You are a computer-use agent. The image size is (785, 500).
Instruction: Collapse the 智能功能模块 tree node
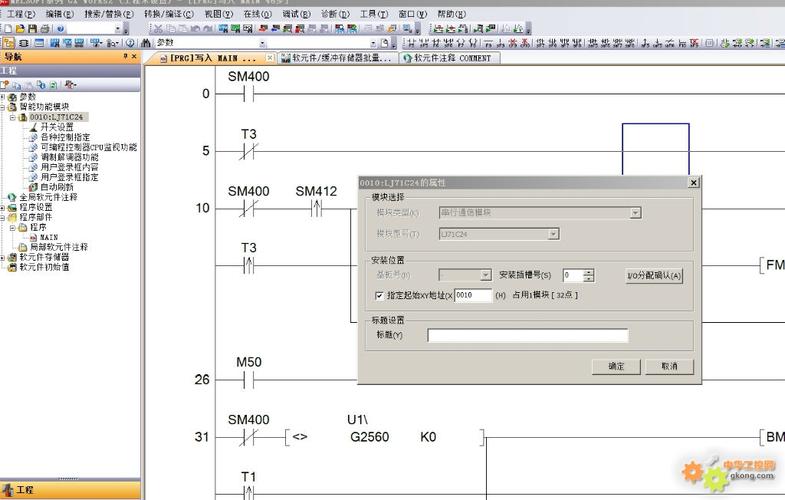point(3,107)
